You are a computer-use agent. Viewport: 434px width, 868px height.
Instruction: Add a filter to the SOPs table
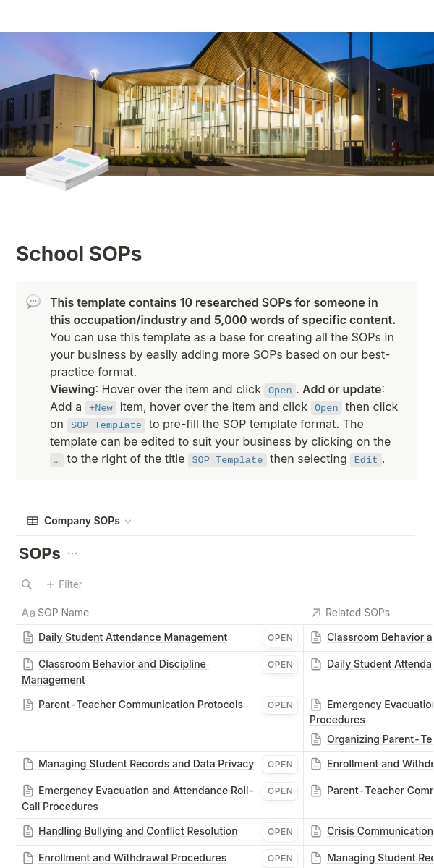(64, 584)
